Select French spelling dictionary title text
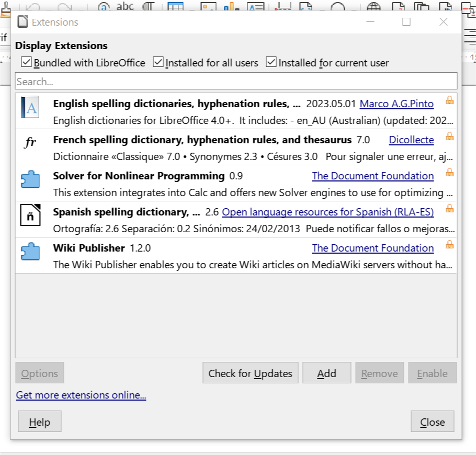476x455 pixels. (x=202, y=140)
